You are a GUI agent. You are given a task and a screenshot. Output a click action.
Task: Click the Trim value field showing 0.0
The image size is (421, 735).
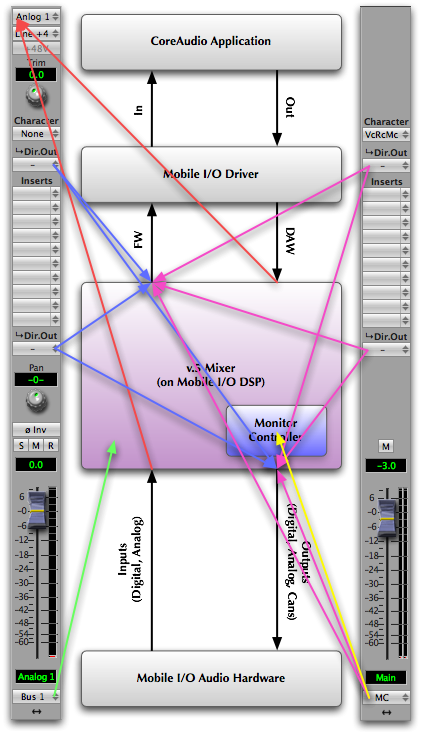[x=36, y=75]
